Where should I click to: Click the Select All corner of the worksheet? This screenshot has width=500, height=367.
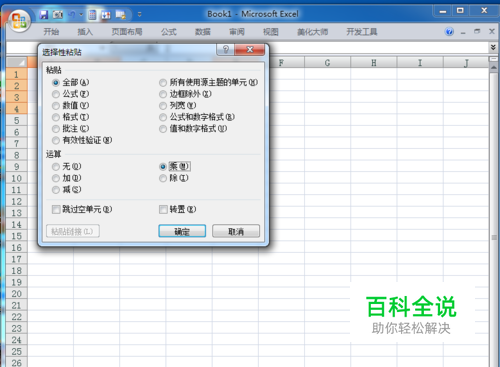[x=17, y=62]
